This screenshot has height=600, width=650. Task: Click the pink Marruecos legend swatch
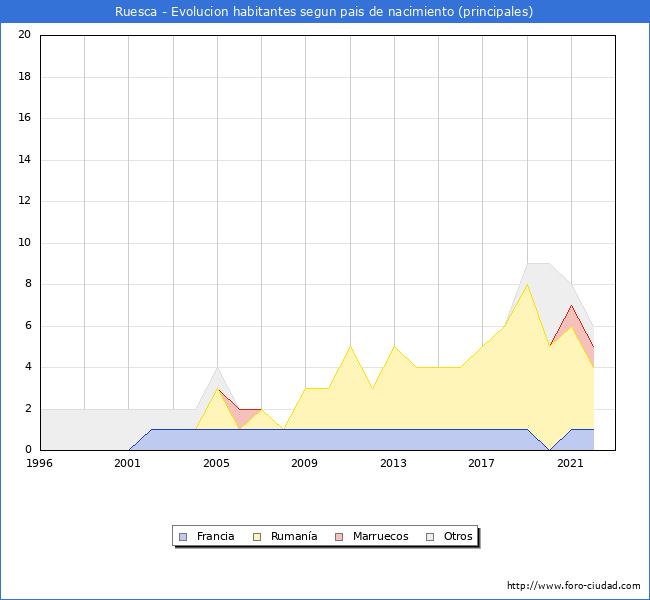339,537
